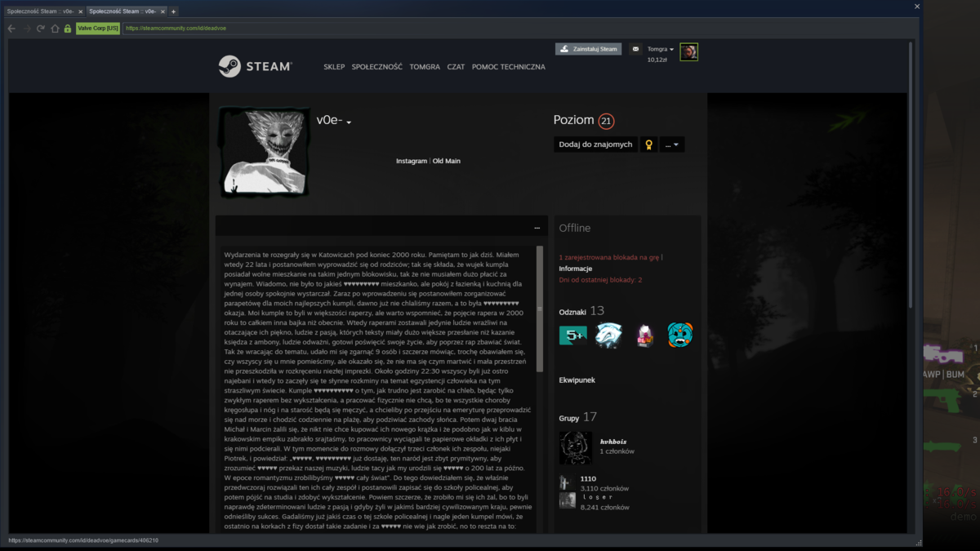Click the browser back arrow
Screen dimensions: 980x551
click(x=11, y=28)
